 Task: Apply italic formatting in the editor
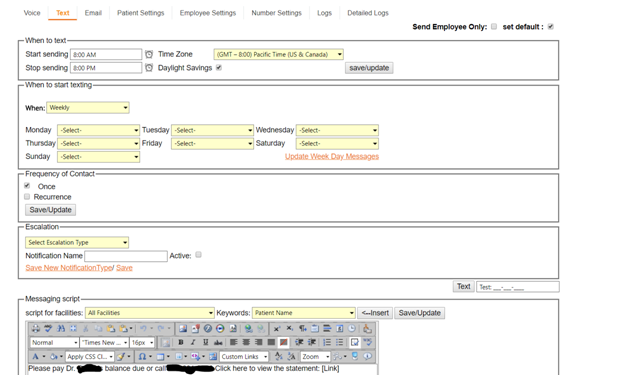(193, 343)
